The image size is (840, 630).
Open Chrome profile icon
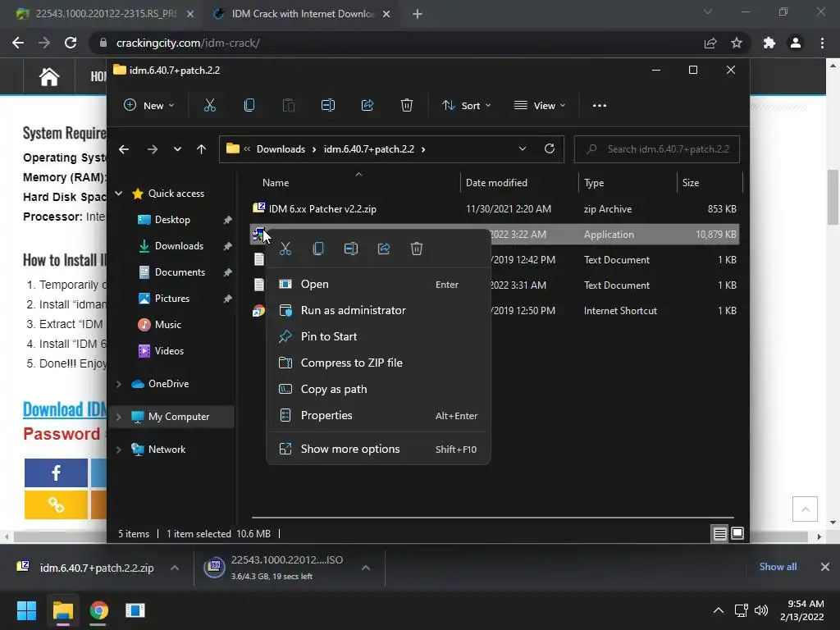[796, 43]
